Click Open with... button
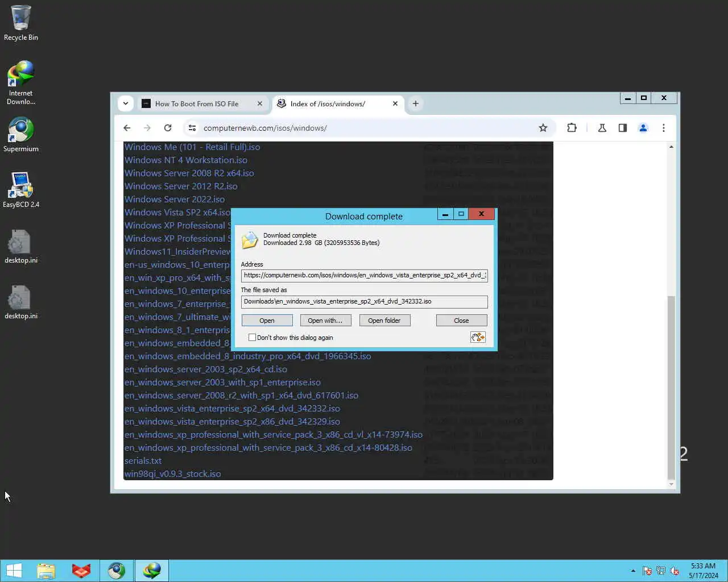728x582 pixels. point(325,321)
